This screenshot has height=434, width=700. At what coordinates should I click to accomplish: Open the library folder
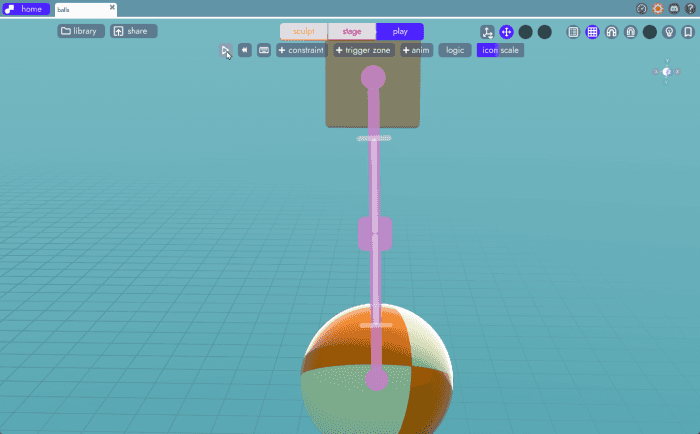(x=80, y=31)
